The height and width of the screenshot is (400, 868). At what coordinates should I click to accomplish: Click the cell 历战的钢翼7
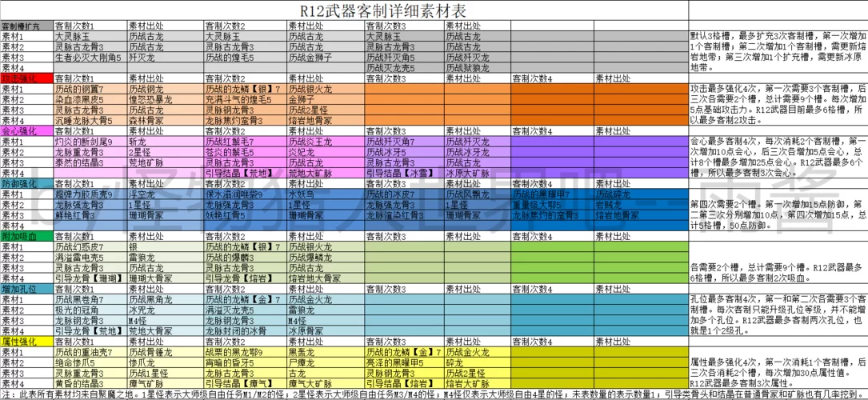click(x=90, y=89)
